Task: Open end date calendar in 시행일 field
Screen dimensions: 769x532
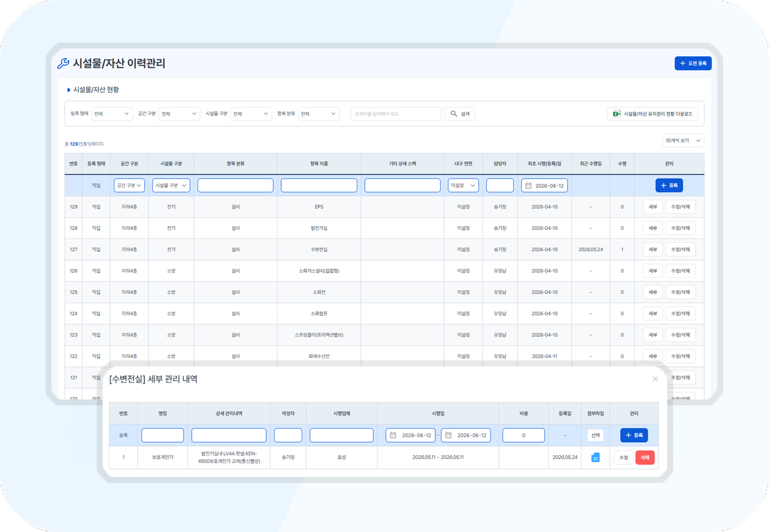Action: [x=448, y=436]
